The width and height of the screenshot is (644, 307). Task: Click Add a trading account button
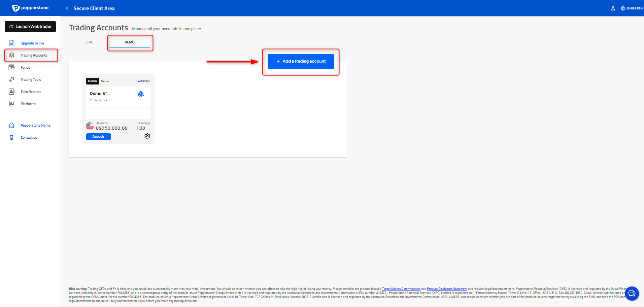point(301,61)
